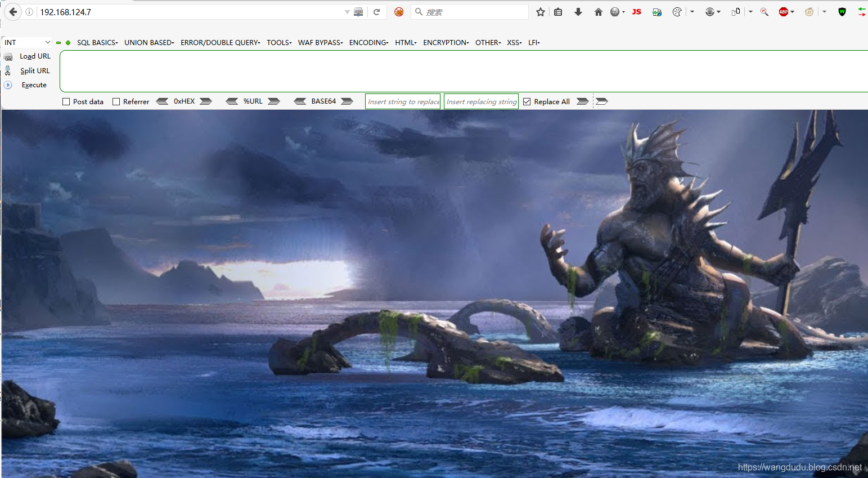Click the Load URL printer-like icon
Viewport: 868px width, 478px height.
click(x=8, y=57)
